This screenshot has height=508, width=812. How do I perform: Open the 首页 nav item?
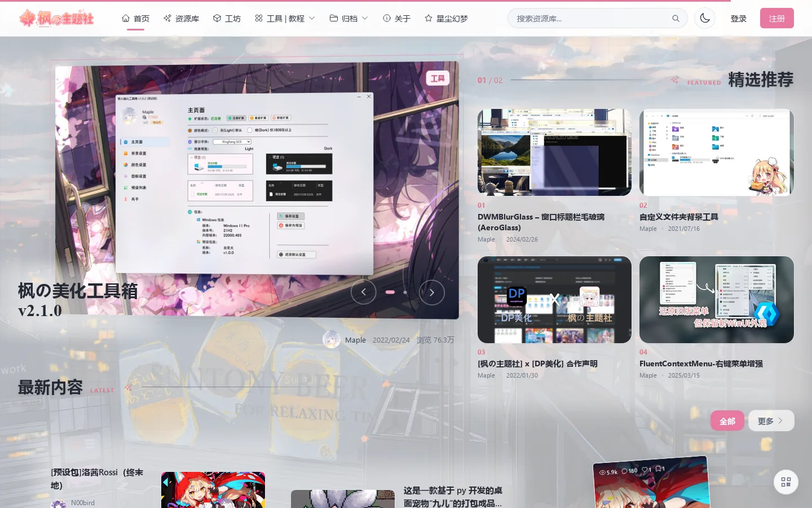tap(136, 19)
